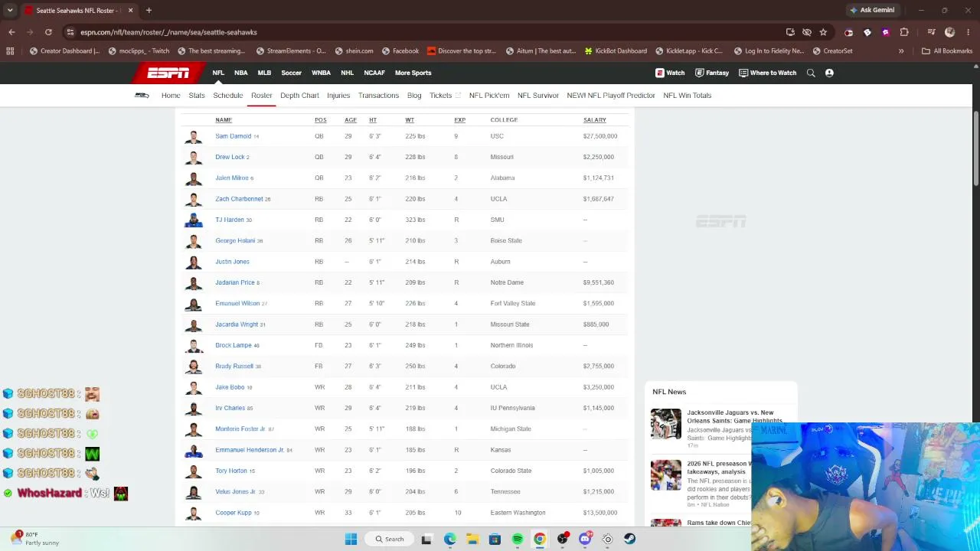The width and height of the screenshot is (980, 551).
Task: Open the KickBot Dashboard bookmark
Action: click(x=616, y=51)
